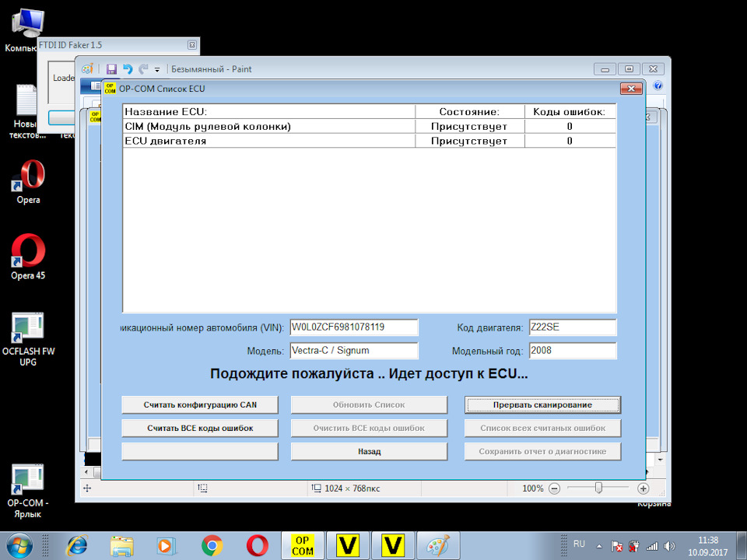Click the Paint zoom in plus button
The height and width of the screenshot is (560, 747).
644,488
